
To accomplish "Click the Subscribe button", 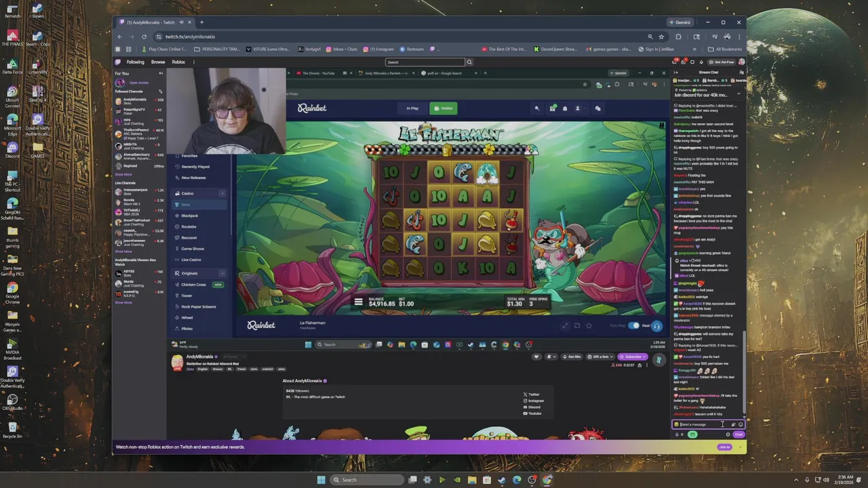I will pyautogui.click(x=633, y=357).
